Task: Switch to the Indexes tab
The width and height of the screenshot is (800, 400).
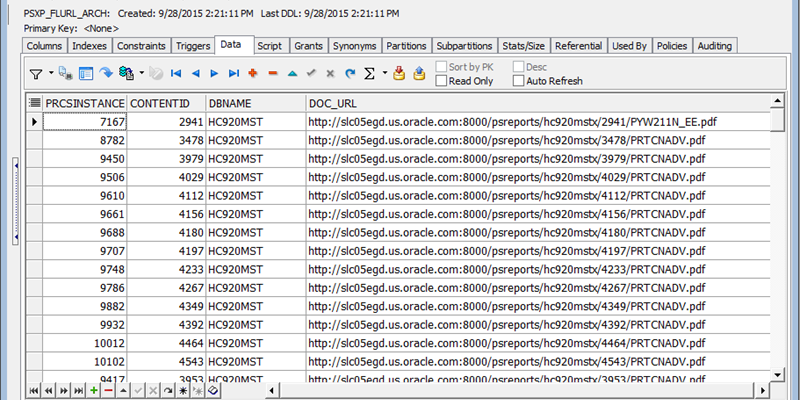Action: click(x=89, y=46)
